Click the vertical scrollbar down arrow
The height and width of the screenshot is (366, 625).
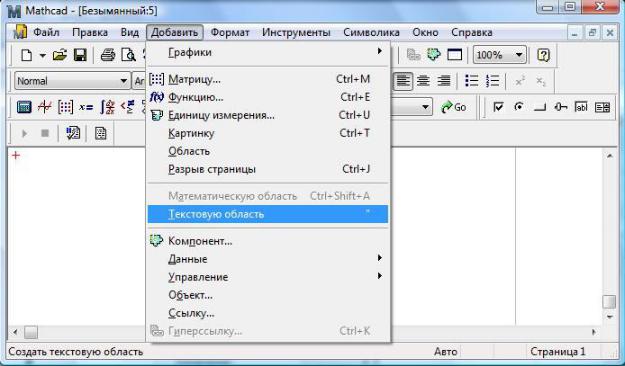pyautogui.click(x=609, y=317)
